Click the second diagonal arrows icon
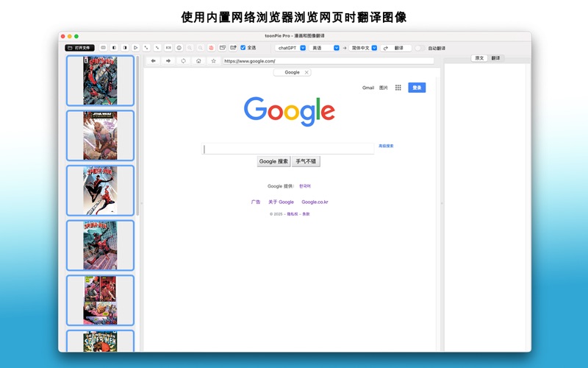Screen dimensions: 588x368 pyautogui.click(x=157, y=48)
